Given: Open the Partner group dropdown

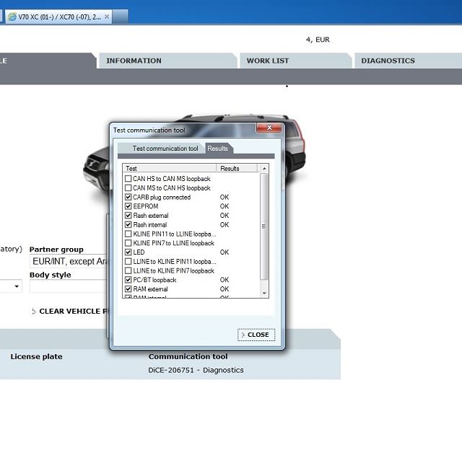Looking at the screenshot, I should tap(69, 262).
